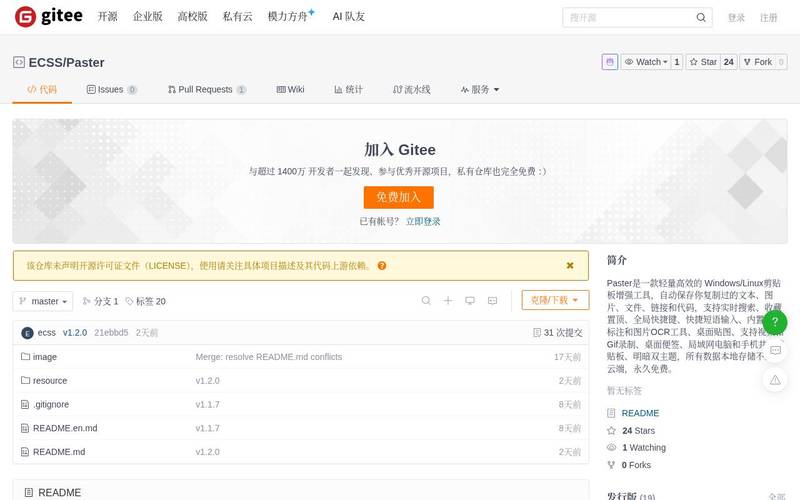Open the resource folder
The image size is (800, 500).
[49, 381]
